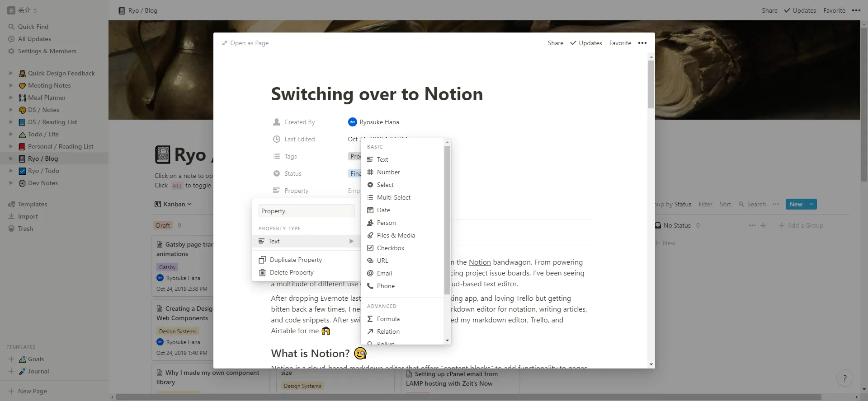Expand the Dev Notes page
Viewport: 868px width, 401px height.
pyautogui.click(x=11, y=183)
